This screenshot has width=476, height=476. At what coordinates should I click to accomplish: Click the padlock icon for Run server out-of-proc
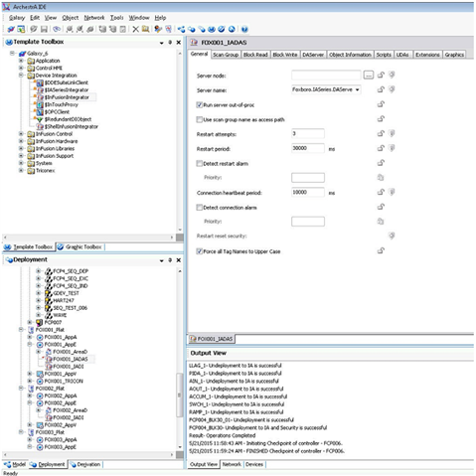click(381, 104)
